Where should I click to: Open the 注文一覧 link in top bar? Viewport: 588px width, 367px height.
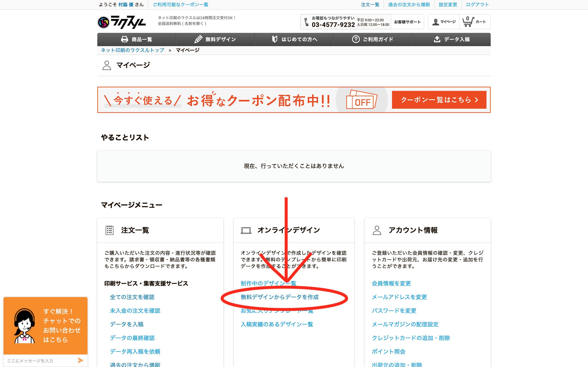(x=370, y=5)
